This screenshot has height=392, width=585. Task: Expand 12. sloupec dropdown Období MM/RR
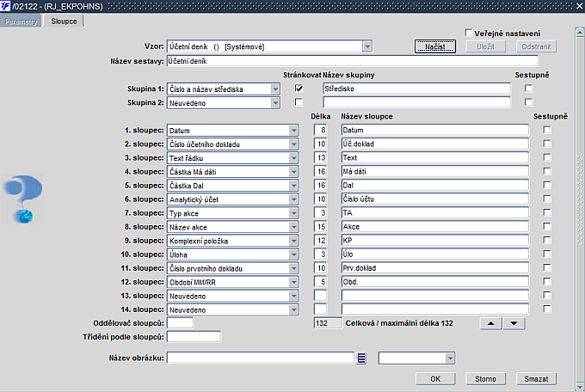coord(294,282)
